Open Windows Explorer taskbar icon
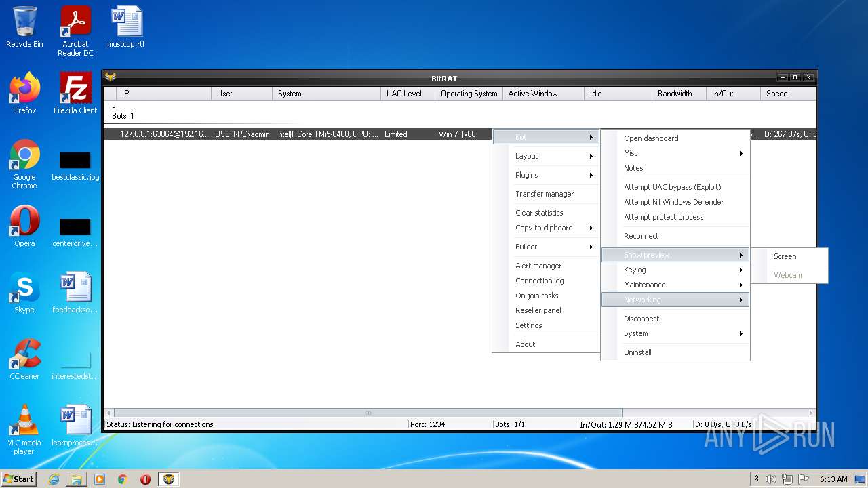The height and width of the screenshot is (488, 868). pyautogui.click(x=77, y=479)
